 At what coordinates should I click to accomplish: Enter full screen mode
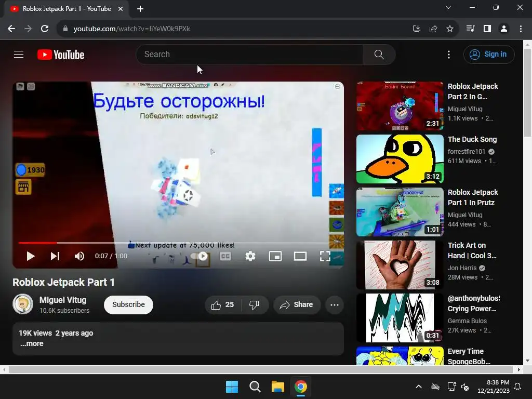[x=325, y=256]
